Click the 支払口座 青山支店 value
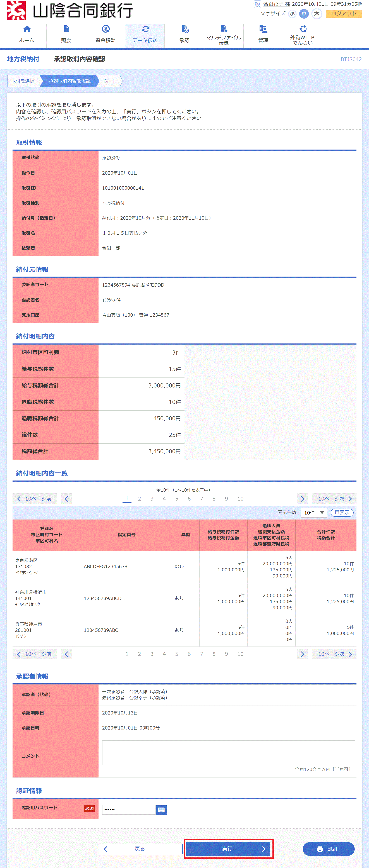 [136, 315]
